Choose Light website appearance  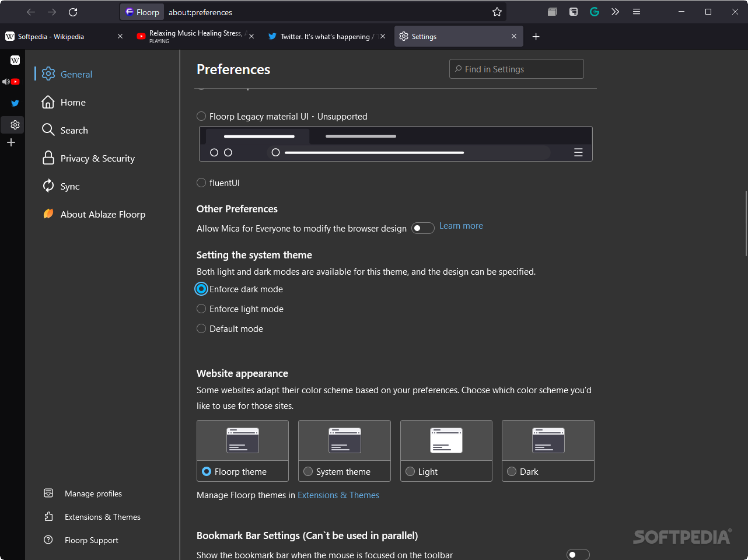coord(446,451)
